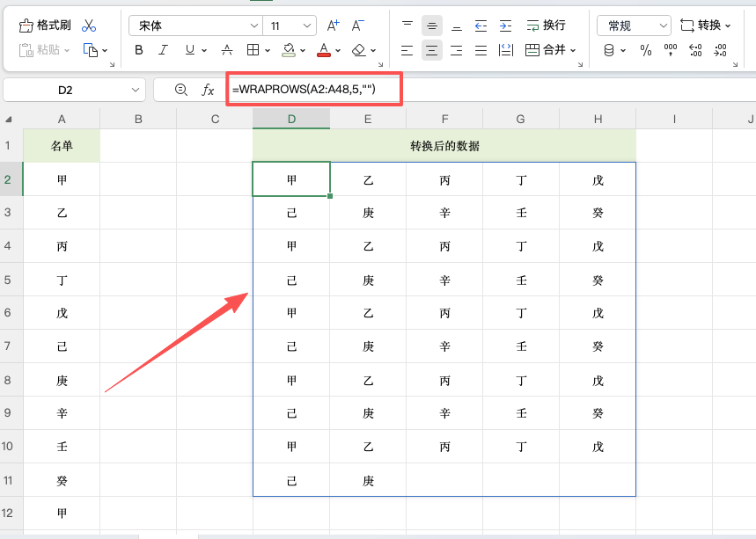Click cell A1 labeled 名单

[62, 146]
